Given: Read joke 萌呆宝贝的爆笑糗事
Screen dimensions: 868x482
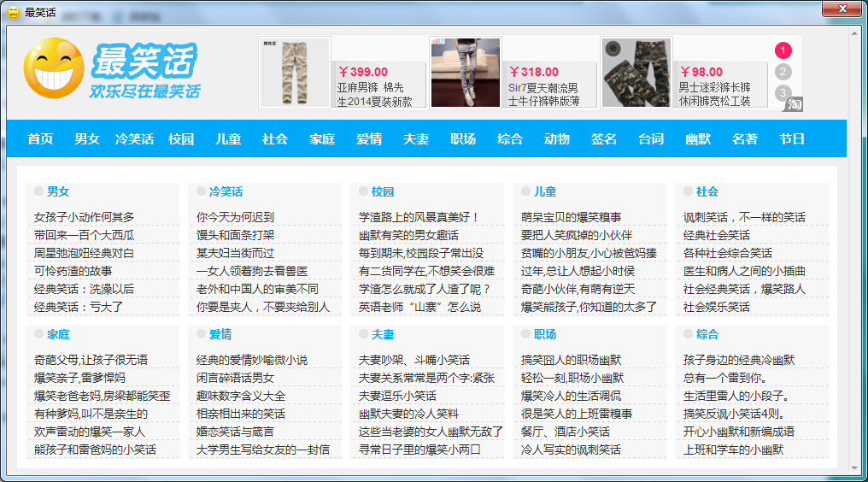Looking at the screenshot, I should click(x=572, y=217).
